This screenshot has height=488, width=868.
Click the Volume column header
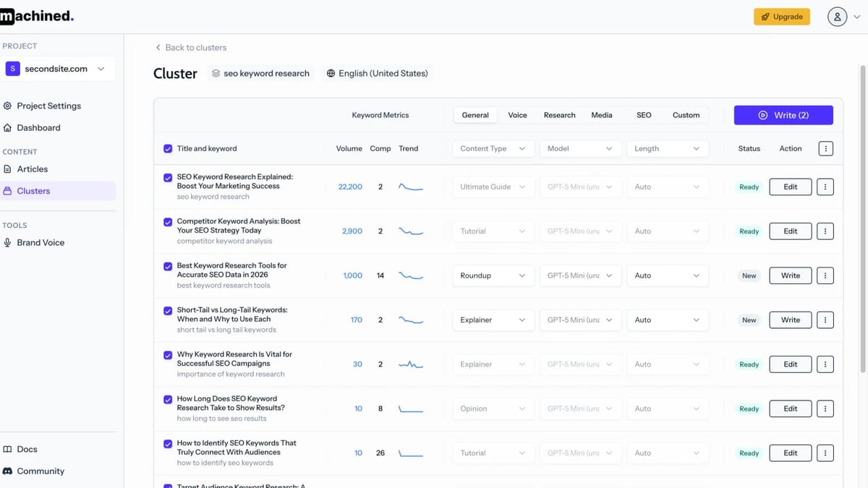(349, 148)
